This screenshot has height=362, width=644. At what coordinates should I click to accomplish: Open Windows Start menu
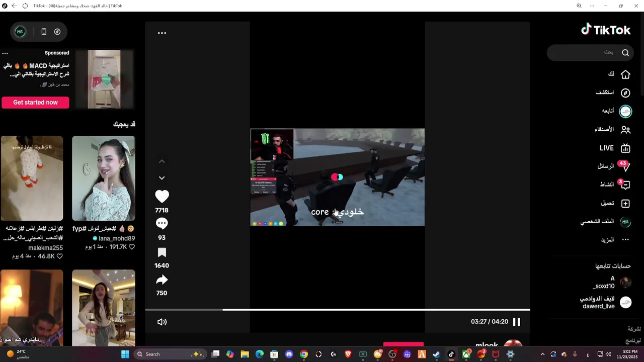tap(125, 354)
